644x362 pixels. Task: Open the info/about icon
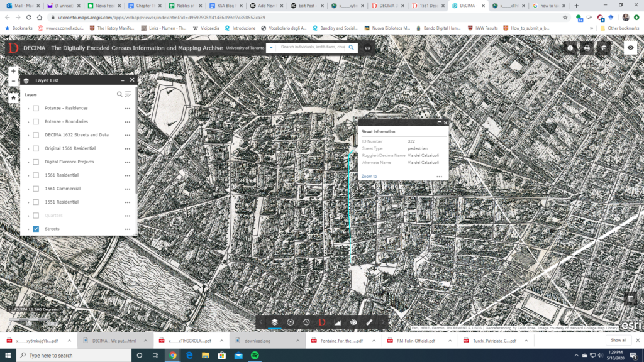coord(570,48)
